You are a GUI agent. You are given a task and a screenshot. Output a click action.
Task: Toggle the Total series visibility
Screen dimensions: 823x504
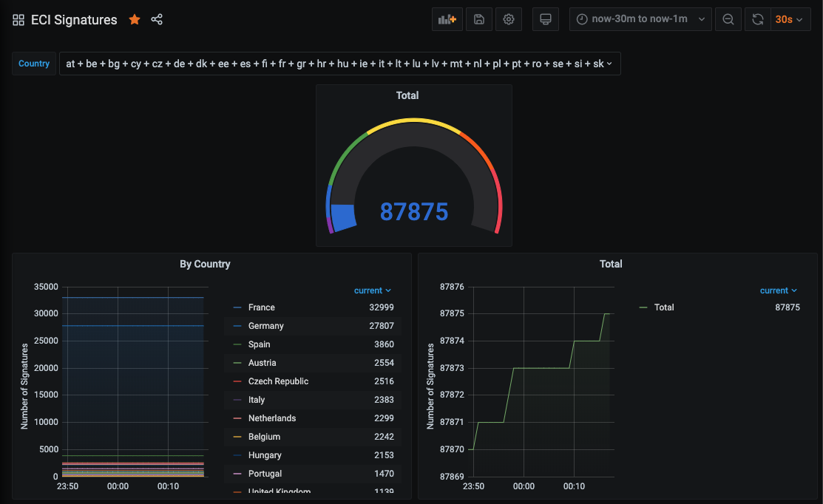coord(664,307)
